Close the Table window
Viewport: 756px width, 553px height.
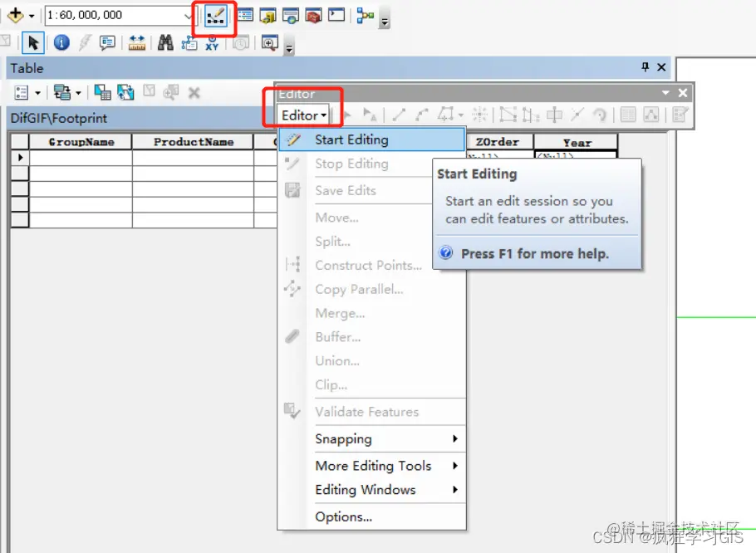tap(661, 67)
